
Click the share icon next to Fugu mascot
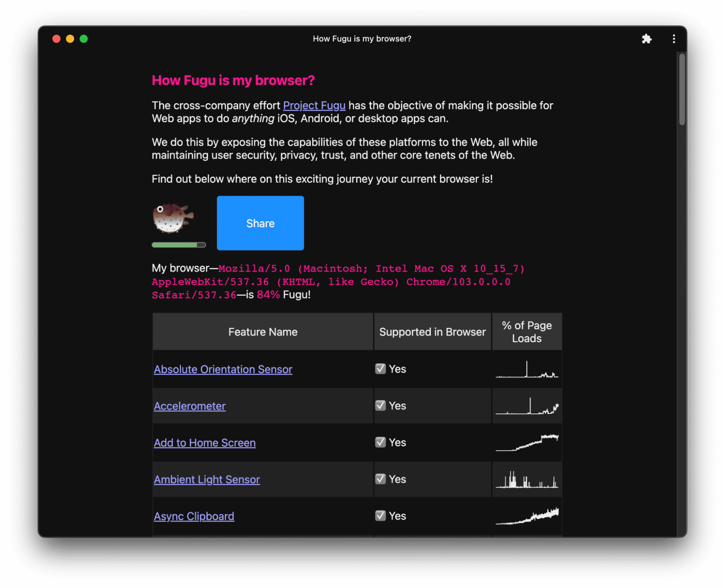(260, 223)
